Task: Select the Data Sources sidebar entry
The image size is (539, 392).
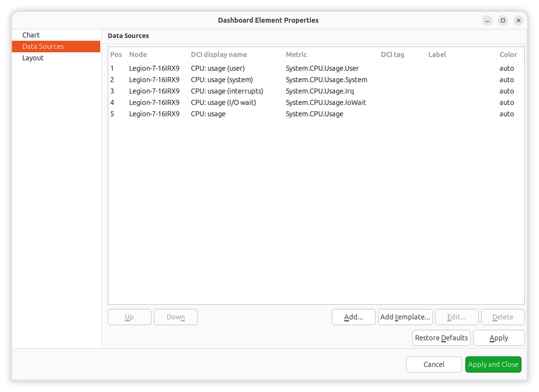Action: click(x=43, y=46)
